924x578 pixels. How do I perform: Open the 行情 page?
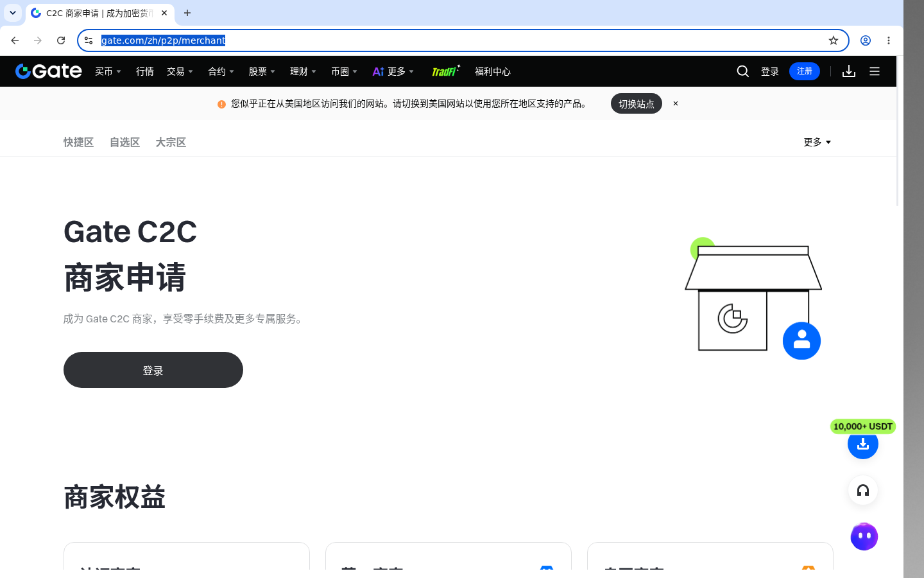145,71
